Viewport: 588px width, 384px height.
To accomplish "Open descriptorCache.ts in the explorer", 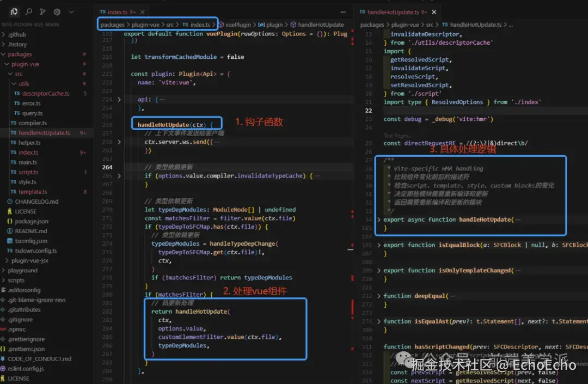I will click(x=45, y=93).
